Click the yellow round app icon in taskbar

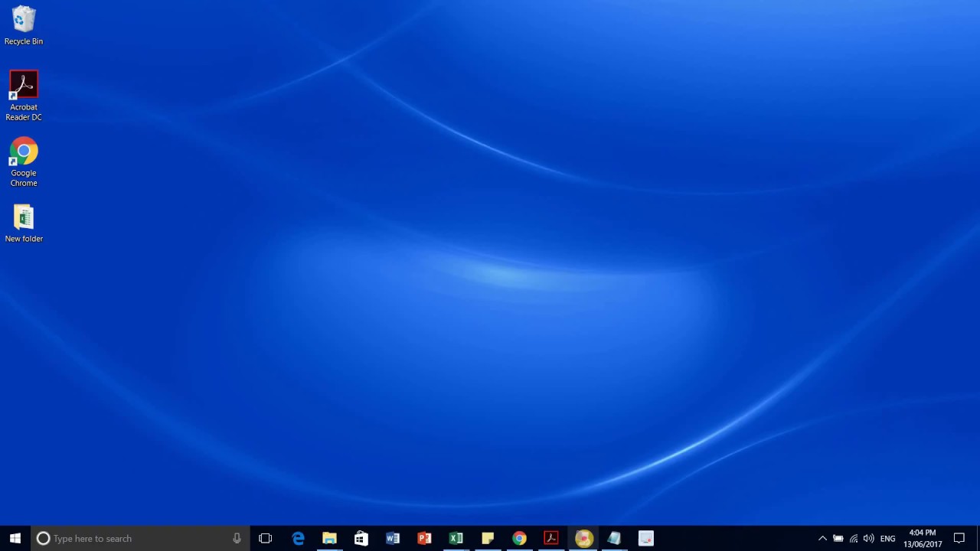[583, 538]
